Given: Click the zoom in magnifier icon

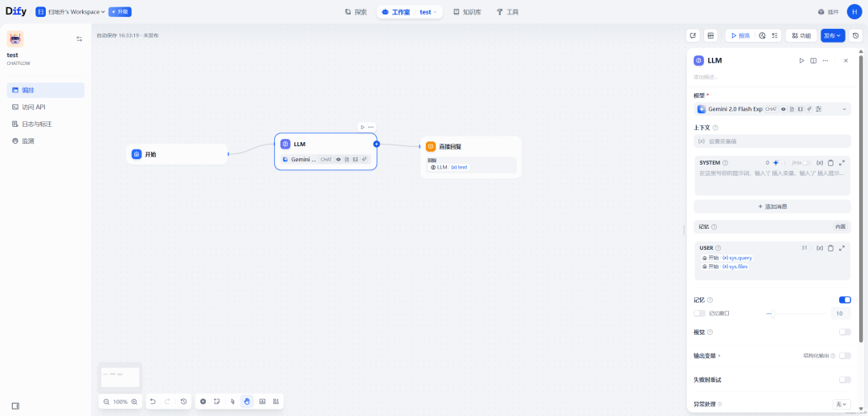Looking at the screenshot, I should coord(134,402).
